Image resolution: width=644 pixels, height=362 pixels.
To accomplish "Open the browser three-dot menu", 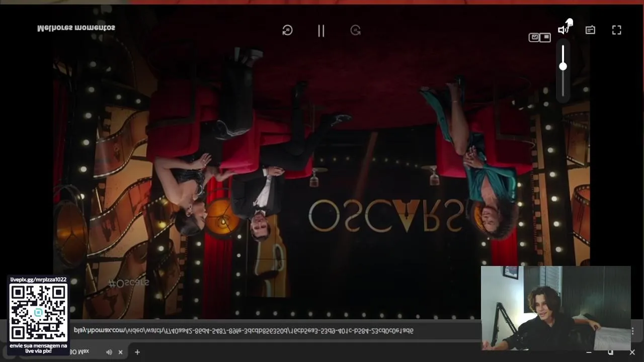I will tap(632, 331).
